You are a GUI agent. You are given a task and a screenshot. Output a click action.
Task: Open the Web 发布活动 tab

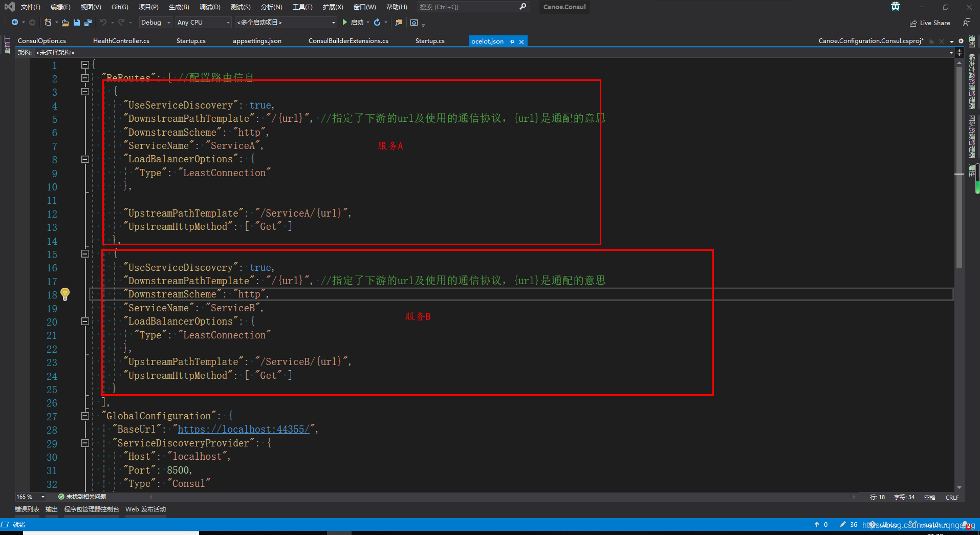pyautogui.click(x=146, y=509)
